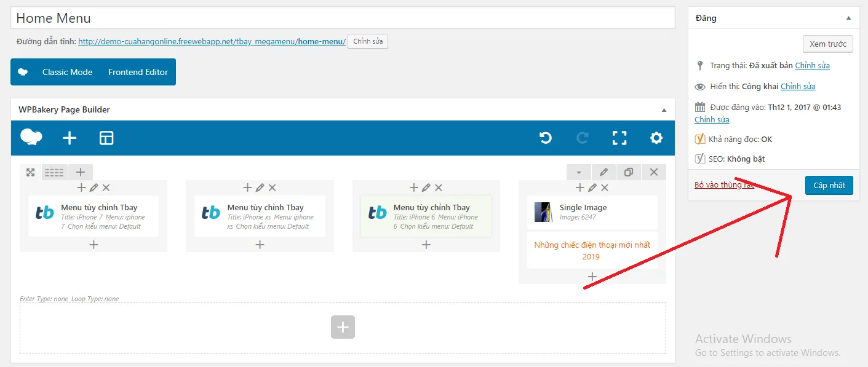Click the logo icon left of Classic Mode

23,72
